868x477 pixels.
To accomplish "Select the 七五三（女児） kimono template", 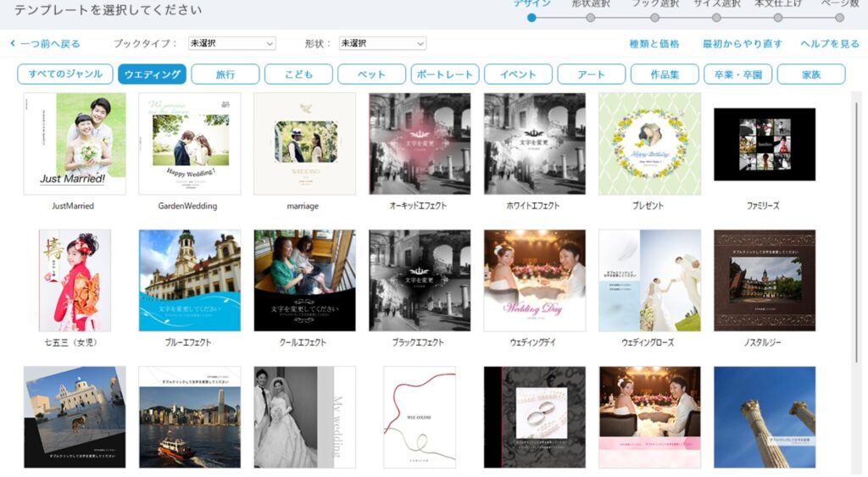I will pos(75,280).
